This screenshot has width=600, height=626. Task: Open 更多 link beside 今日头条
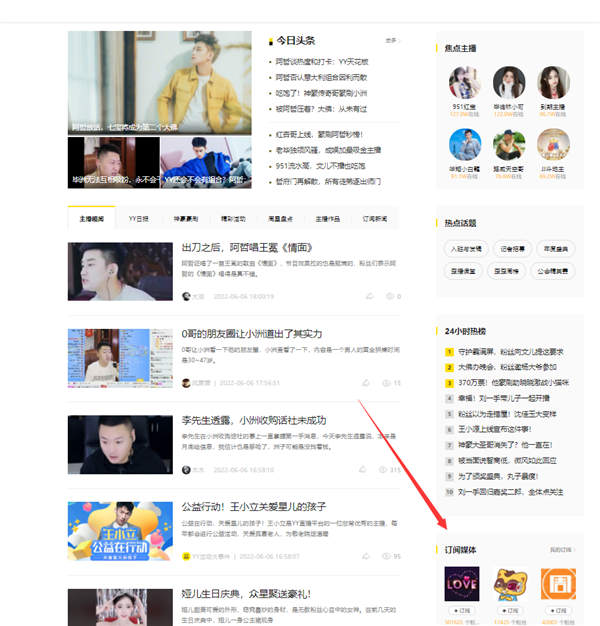coord(392,40)
